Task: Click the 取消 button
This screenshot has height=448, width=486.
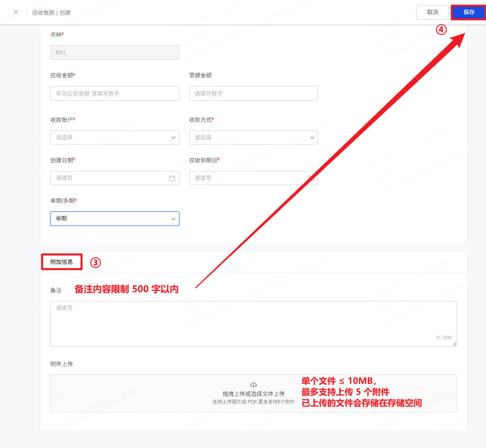Action: pos(432,13)
